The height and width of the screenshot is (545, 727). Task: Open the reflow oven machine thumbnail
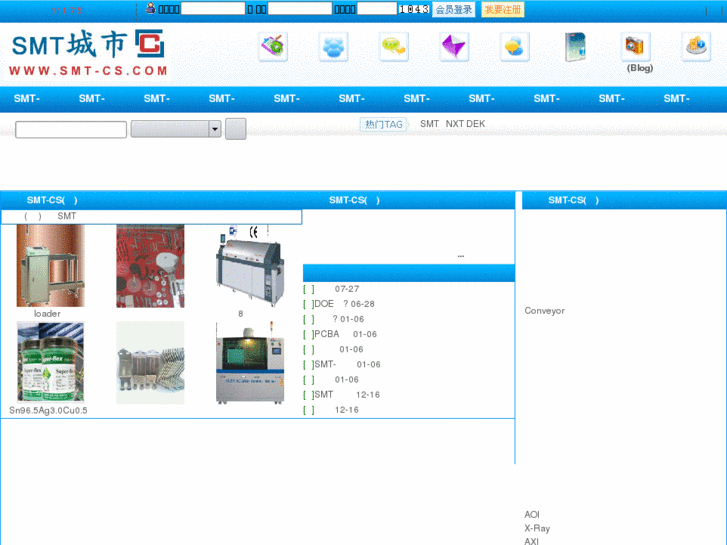[x=250, y=266]
